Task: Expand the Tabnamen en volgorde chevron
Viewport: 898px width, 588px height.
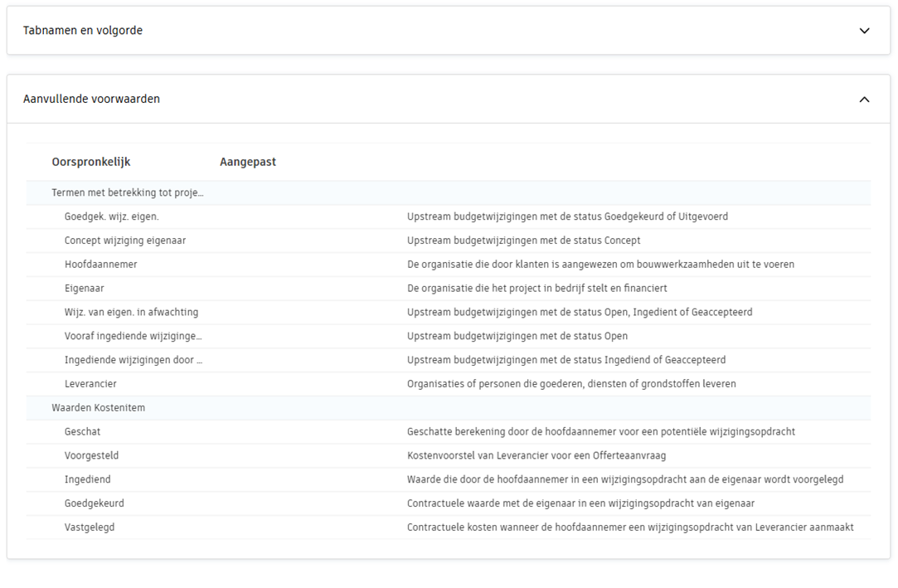Action: 864,31
